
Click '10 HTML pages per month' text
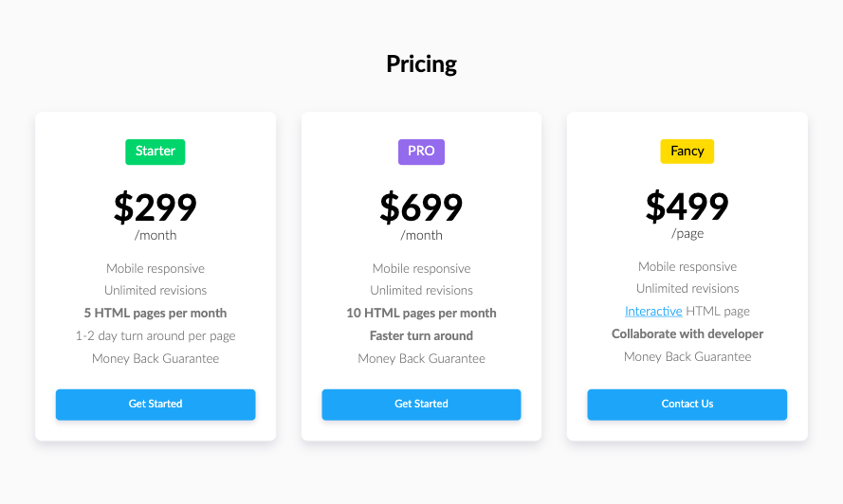tap(421, 313)
